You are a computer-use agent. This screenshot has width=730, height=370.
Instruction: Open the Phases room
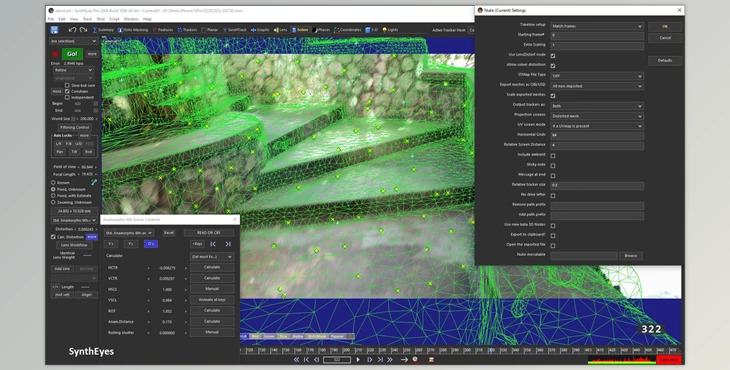click(321, 30)
